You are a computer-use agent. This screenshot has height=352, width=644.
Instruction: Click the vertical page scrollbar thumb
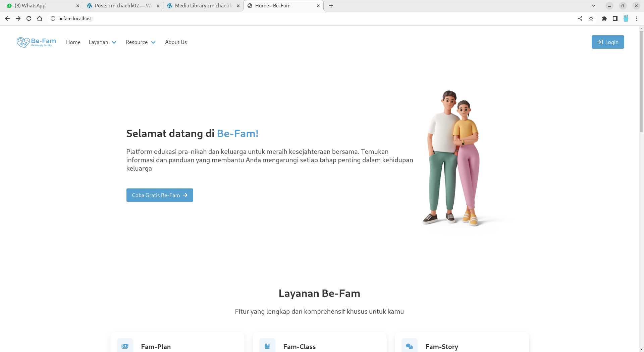[x=641, y=81]
